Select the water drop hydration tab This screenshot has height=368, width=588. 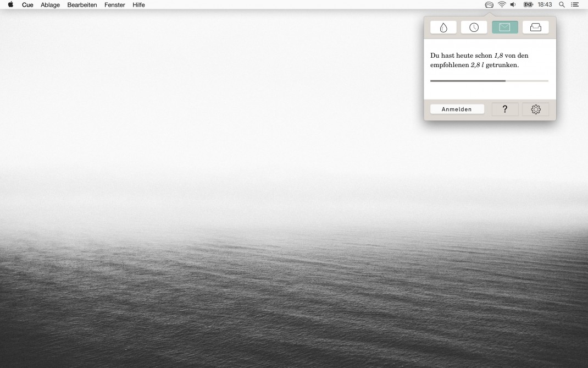pyautogui.click(x=443, y=28)
